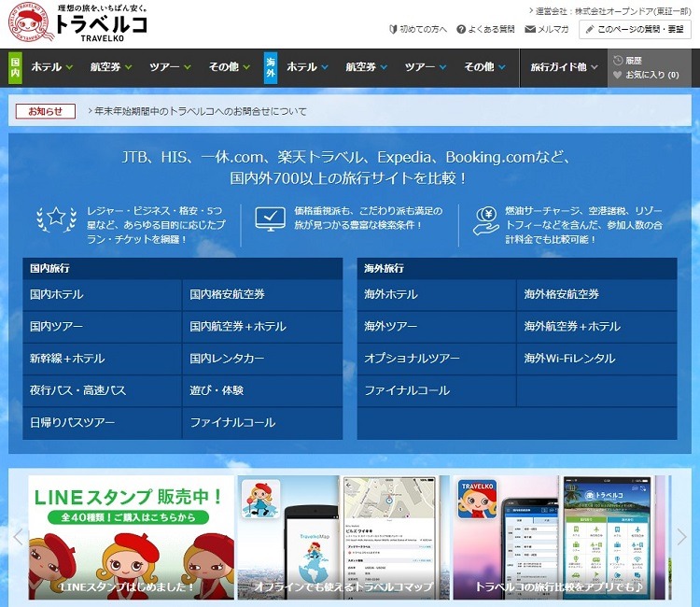
Task: Open the 履歴 history link
Action: click(x=634, y=61)
